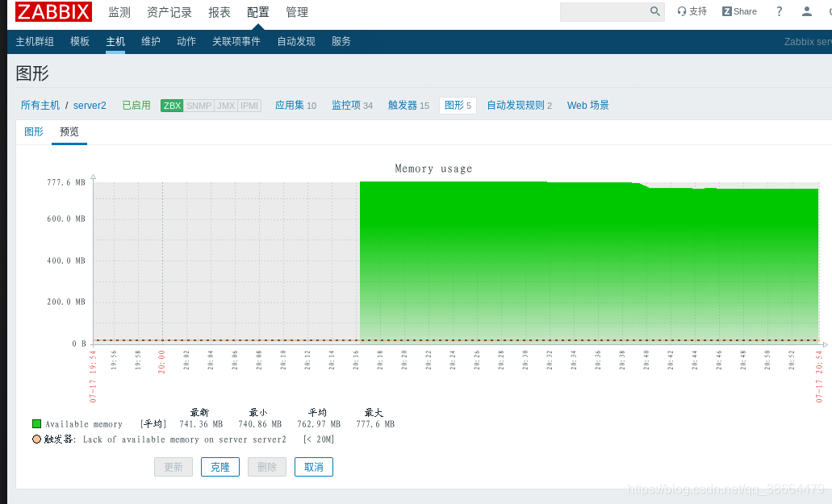Click the ZABBIX logo
Image resolution: width=832 pixels, height=504 pixels.
pyautogui.click(x=53, y=11)
